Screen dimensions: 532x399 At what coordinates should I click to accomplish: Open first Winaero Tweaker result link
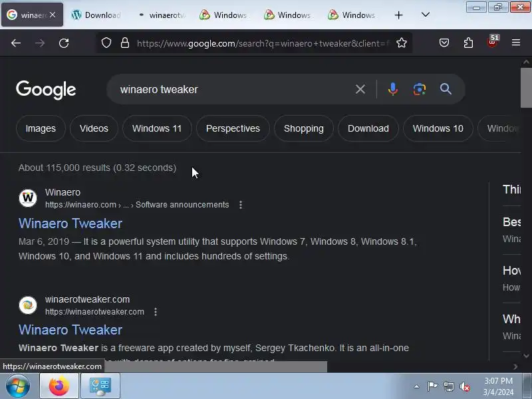point(70,223)
